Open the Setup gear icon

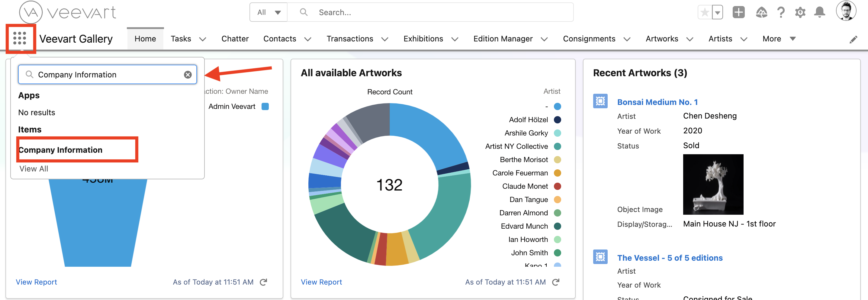[800, 12]
